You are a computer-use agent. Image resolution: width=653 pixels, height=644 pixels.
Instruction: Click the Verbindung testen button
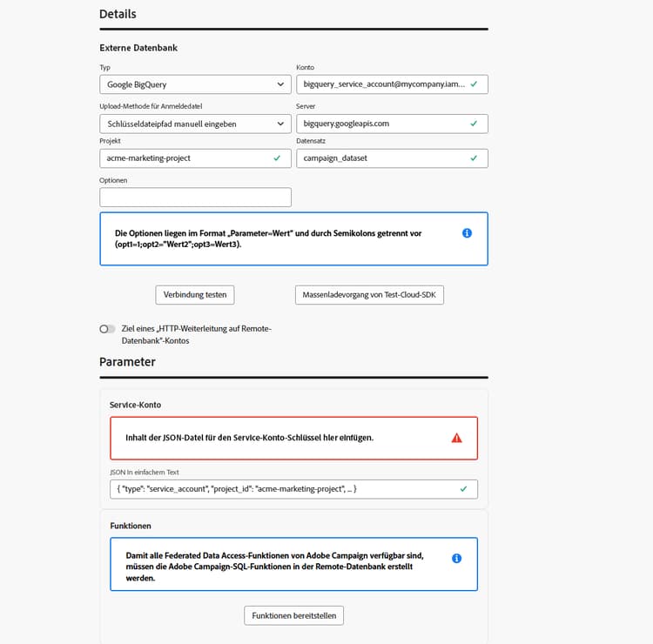[195, 295]
